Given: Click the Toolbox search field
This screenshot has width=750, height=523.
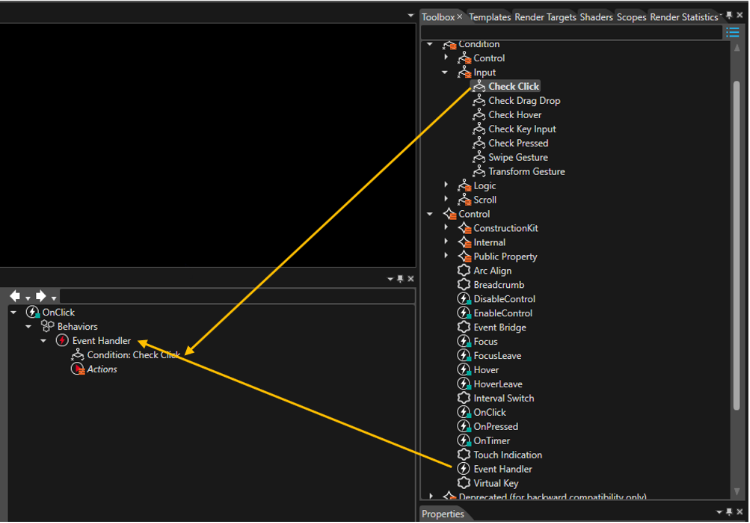Looking at the screenshot, I should (x=571, y=32).
